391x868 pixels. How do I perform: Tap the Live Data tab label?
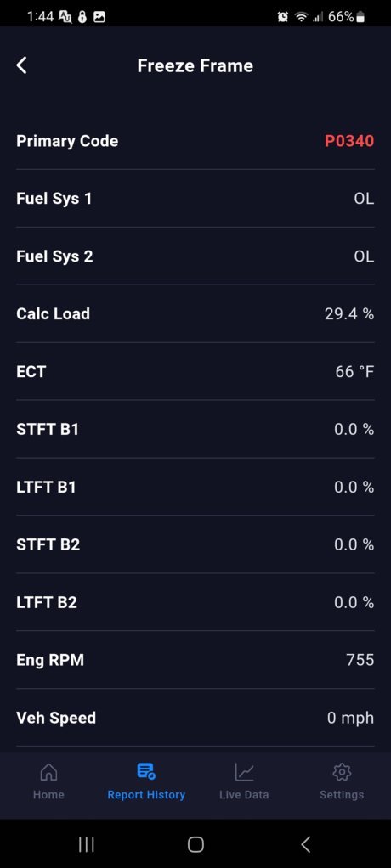(244, 794)
